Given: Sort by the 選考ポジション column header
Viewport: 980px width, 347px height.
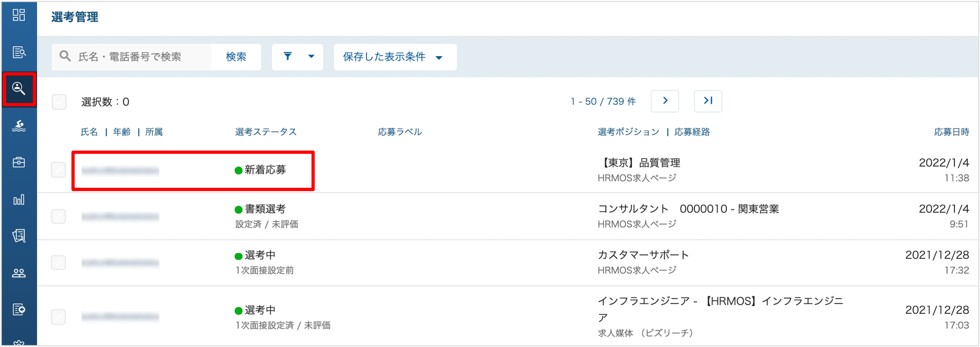Looking at the screenshot, I should click(628, 132).
